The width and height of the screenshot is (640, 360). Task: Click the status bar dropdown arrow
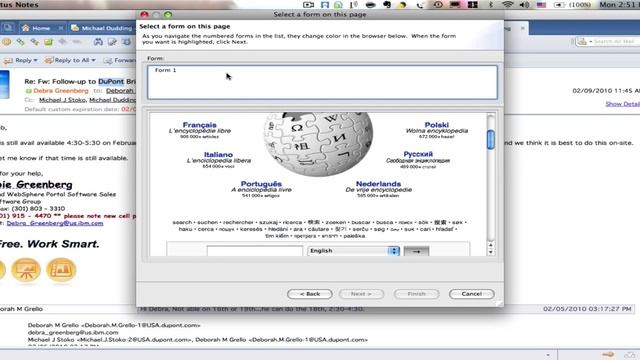548,355
